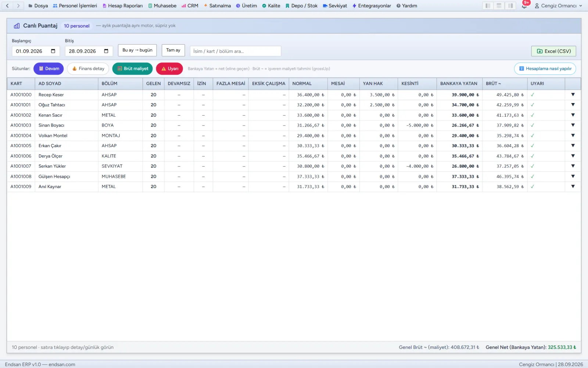Click the BANKAYA YATAN column header

(459, 84)
